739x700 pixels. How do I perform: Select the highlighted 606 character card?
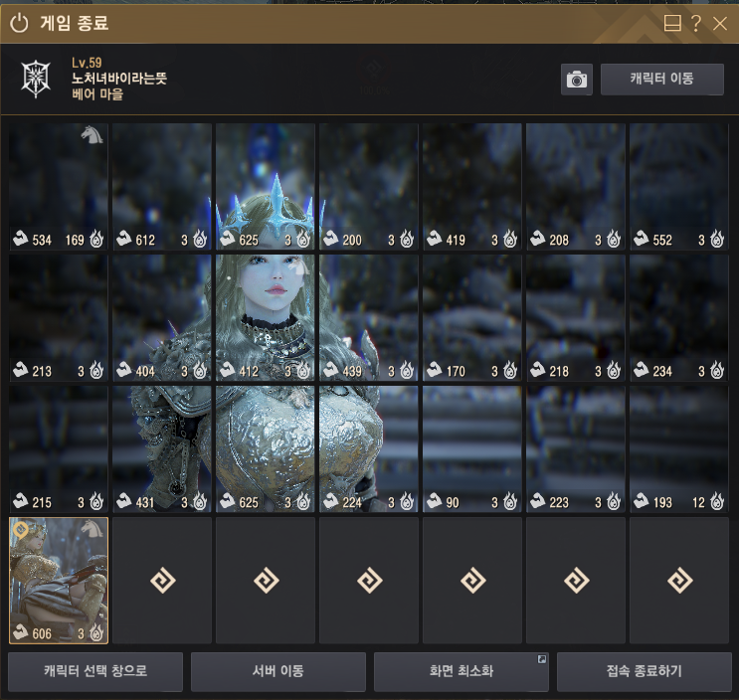(59, 581)
